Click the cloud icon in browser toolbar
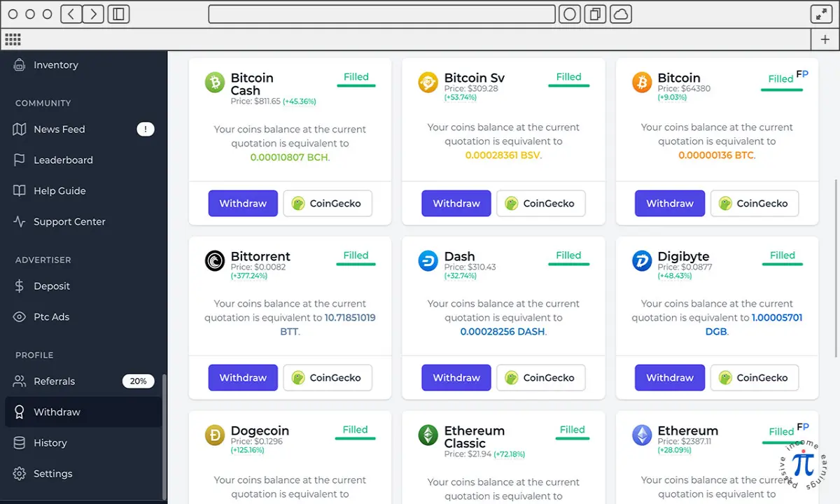 click(x=621, y=14)
